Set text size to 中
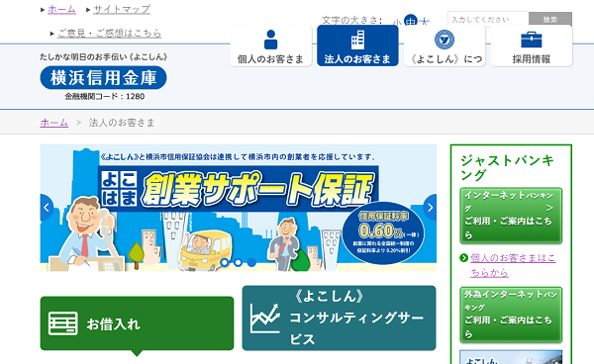The width and height of the screenshot is (594, 364). click(x=411, y=21)
